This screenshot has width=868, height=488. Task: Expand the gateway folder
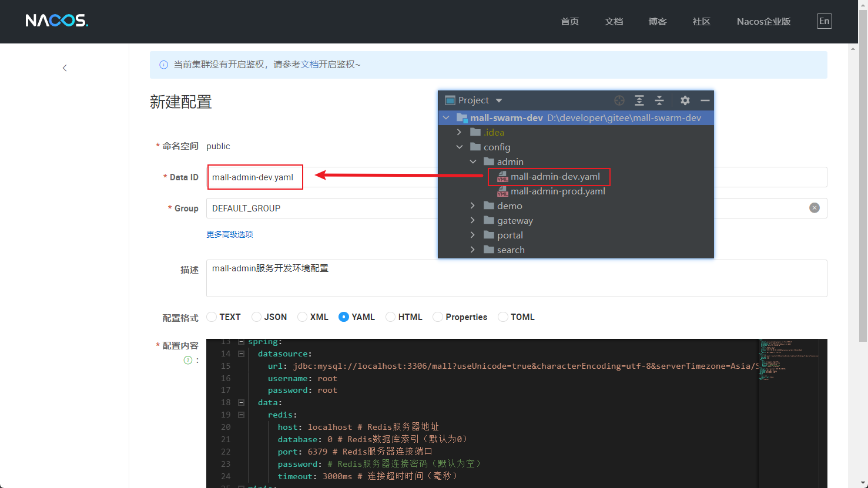(x=472, y=221)
